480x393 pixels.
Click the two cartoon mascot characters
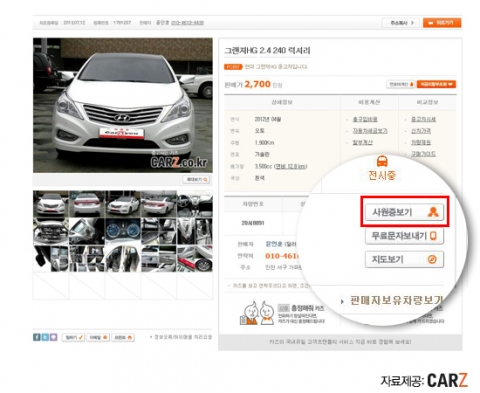click(257, 313)
